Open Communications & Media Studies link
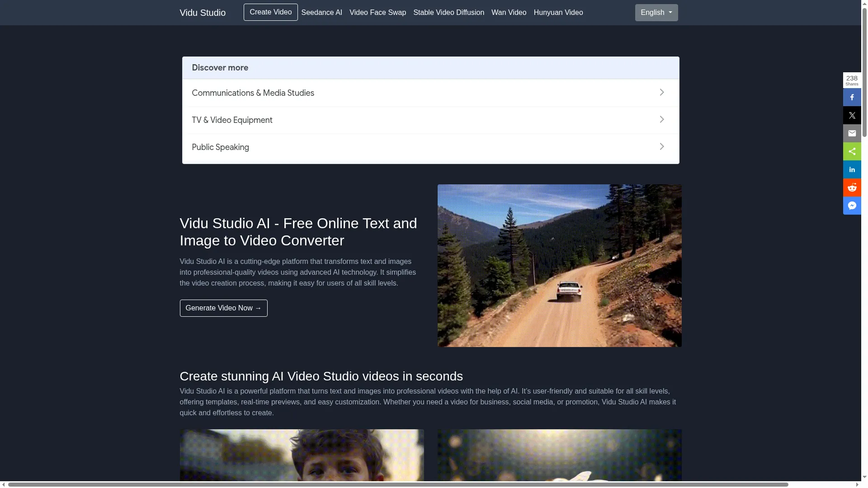868x488 pixels. tap(253, 93)
